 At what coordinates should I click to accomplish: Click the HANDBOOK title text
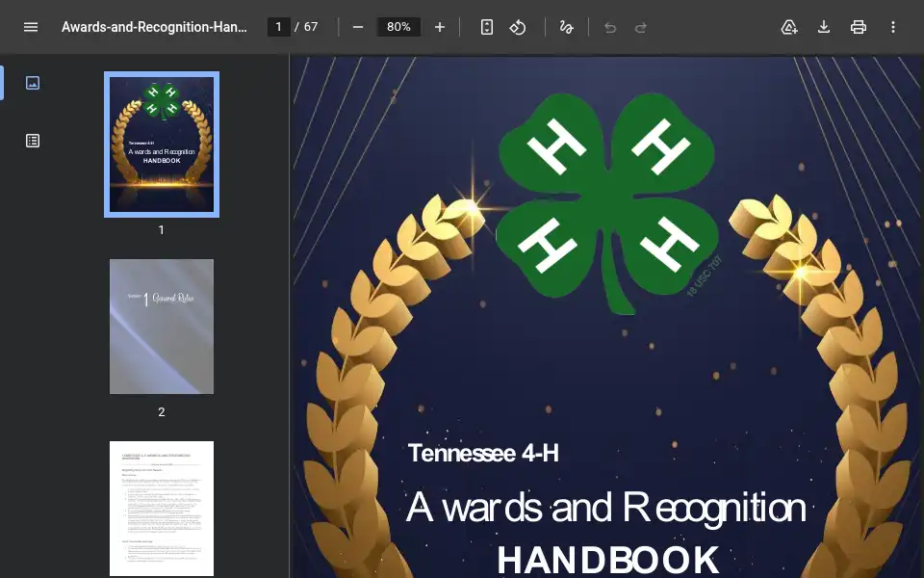608,559
